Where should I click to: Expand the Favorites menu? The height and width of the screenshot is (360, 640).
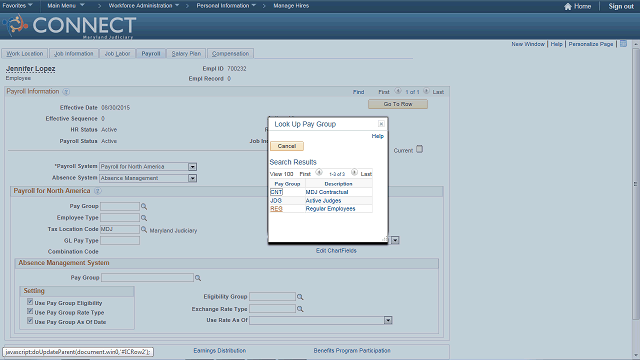click(x=18, y=6)
